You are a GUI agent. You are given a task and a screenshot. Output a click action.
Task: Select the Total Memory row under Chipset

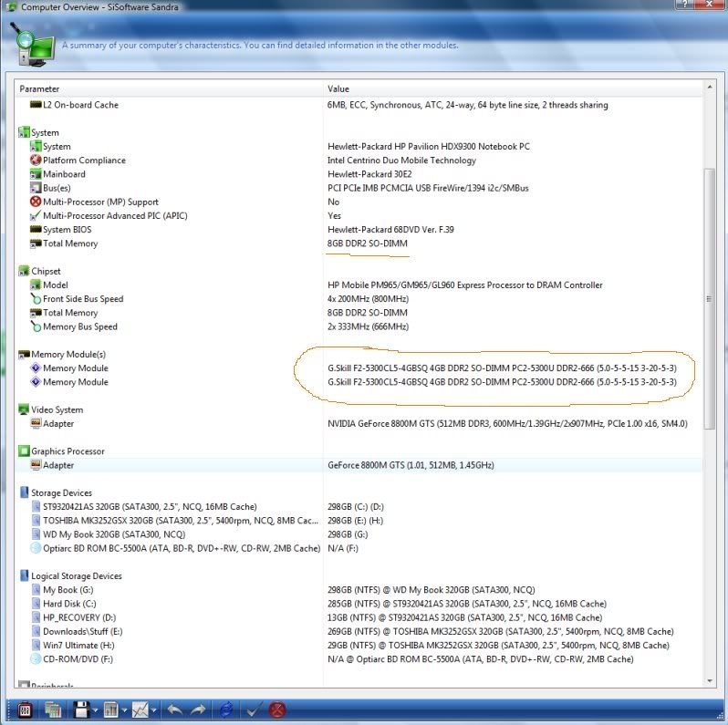(x=359, y=313)
